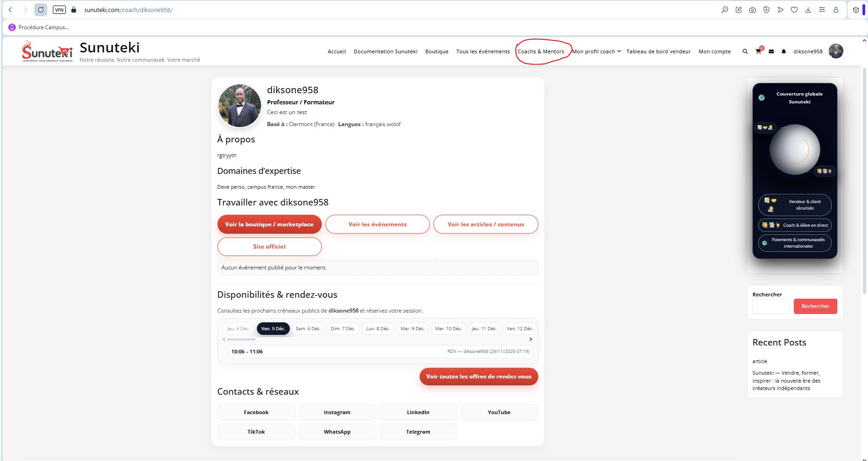Viewport: 868px width, 461px height.
Task: Select the Lun. 8 Déc. date pill
Action: coord(377,328)
